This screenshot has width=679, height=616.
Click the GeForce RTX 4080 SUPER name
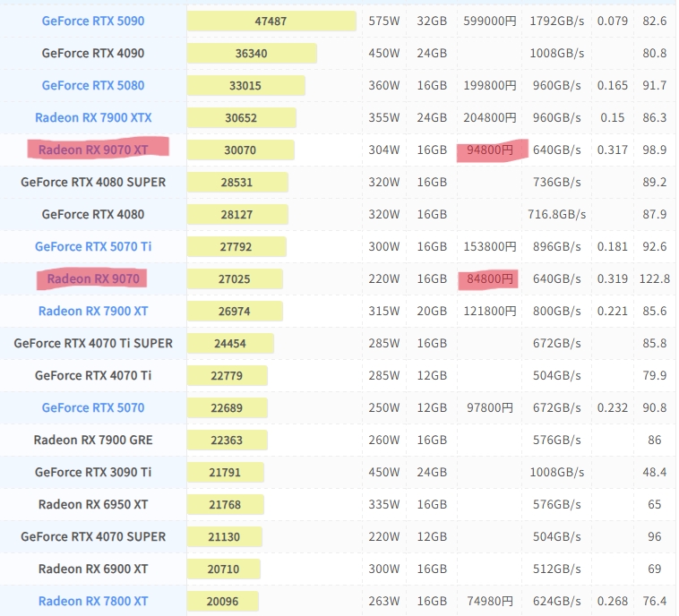[x=93, y=182]
